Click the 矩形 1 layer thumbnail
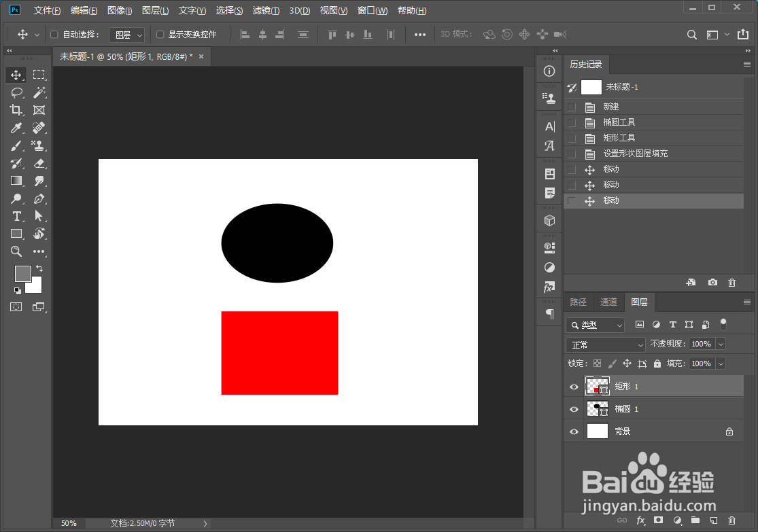 click(598, 387)
